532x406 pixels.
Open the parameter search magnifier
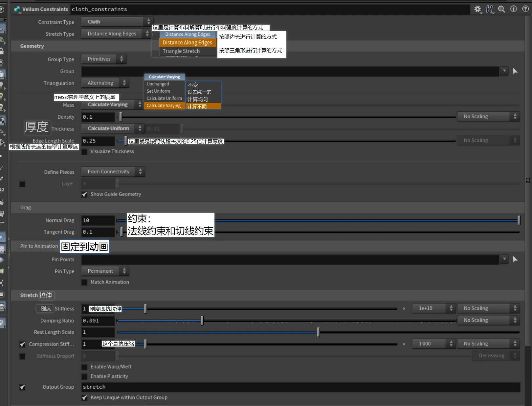pos(501,9)
